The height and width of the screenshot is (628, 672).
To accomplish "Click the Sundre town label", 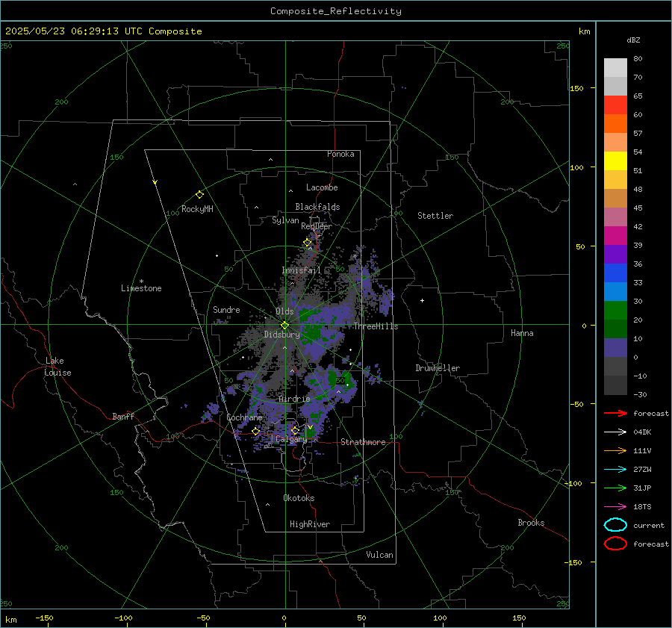I will tap(226, 309).
